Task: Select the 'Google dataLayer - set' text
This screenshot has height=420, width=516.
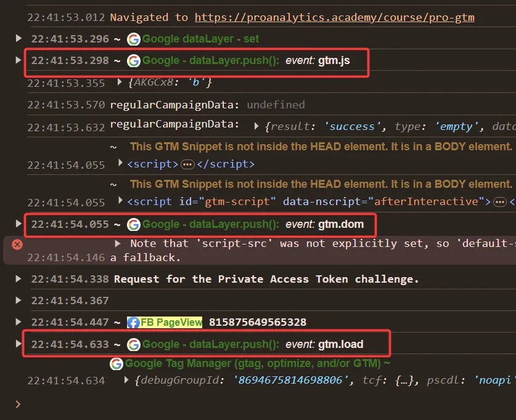Action: [x=201, y=39]
